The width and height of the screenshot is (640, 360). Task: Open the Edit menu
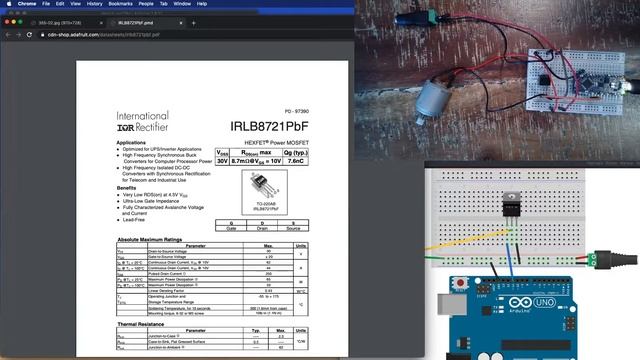[x=60, y=4]
